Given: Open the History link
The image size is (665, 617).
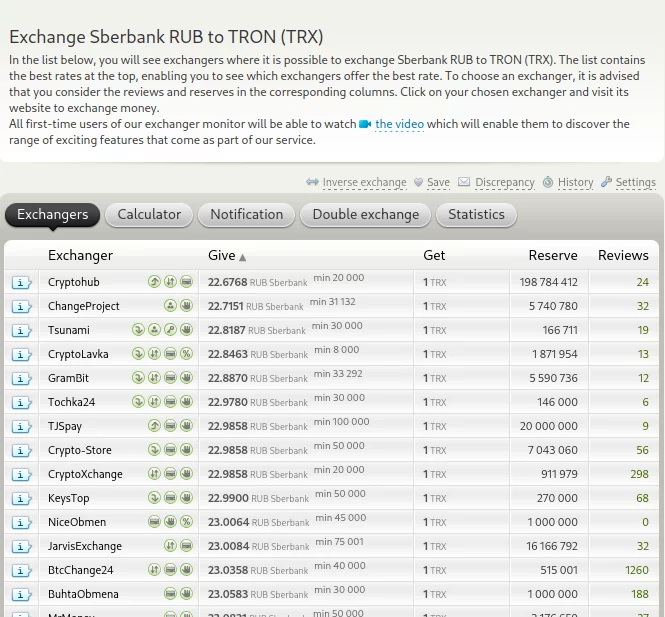Looking at the screenshot, I should click(x=575, y=183).
